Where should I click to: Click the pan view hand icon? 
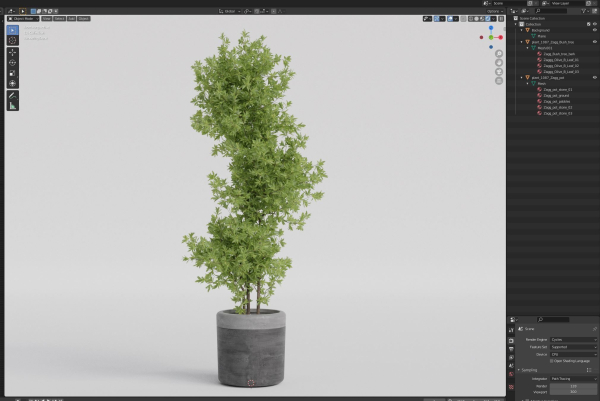[499, 63]
